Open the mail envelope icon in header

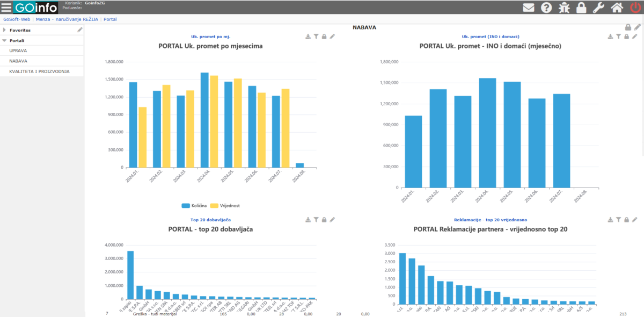tap(529, 8)
